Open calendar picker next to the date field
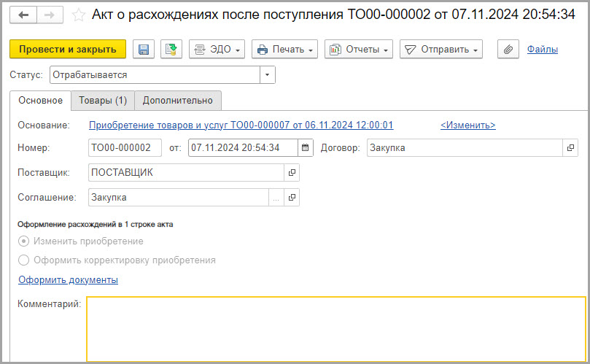Screen dimensions: 590x364 point(305,147)
